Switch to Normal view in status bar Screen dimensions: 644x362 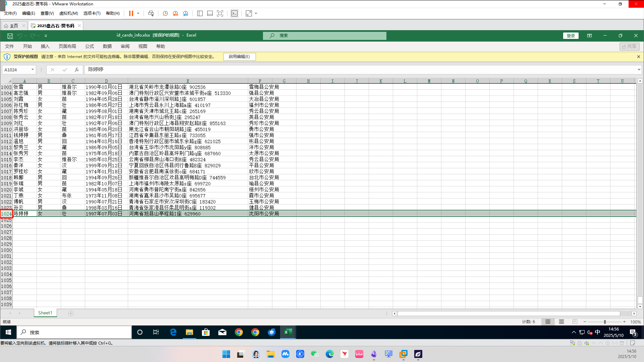(x=548, y=322)
